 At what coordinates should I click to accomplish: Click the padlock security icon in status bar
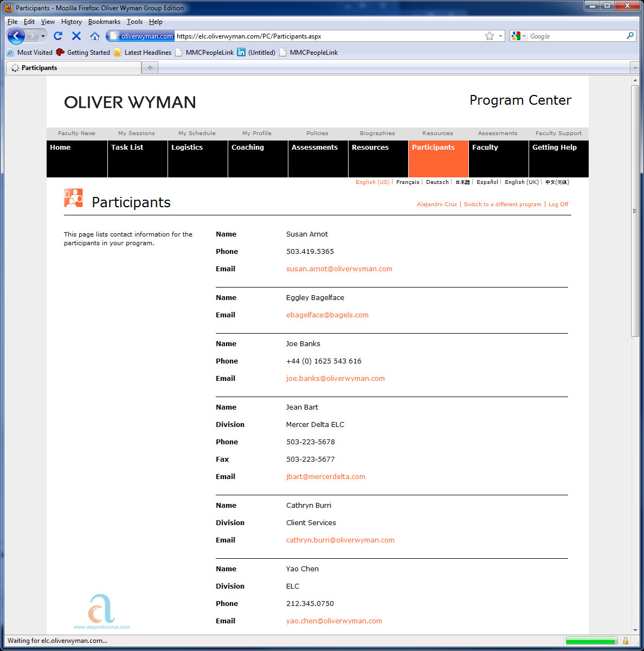point(626,641)
